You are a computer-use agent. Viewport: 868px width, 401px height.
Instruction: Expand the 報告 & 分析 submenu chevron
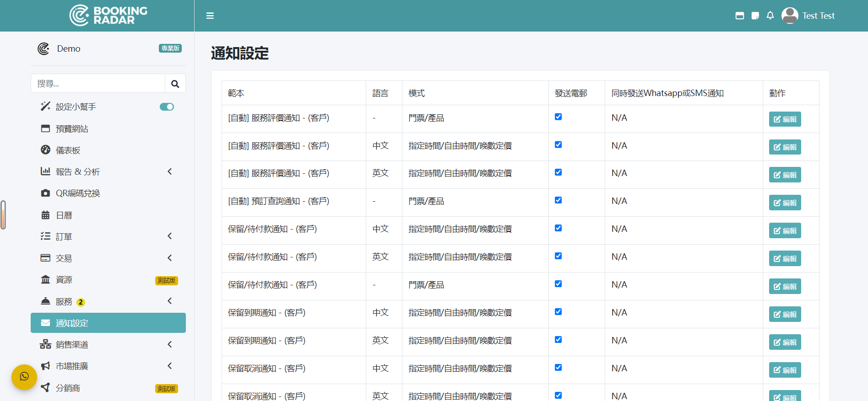point(170,171)
